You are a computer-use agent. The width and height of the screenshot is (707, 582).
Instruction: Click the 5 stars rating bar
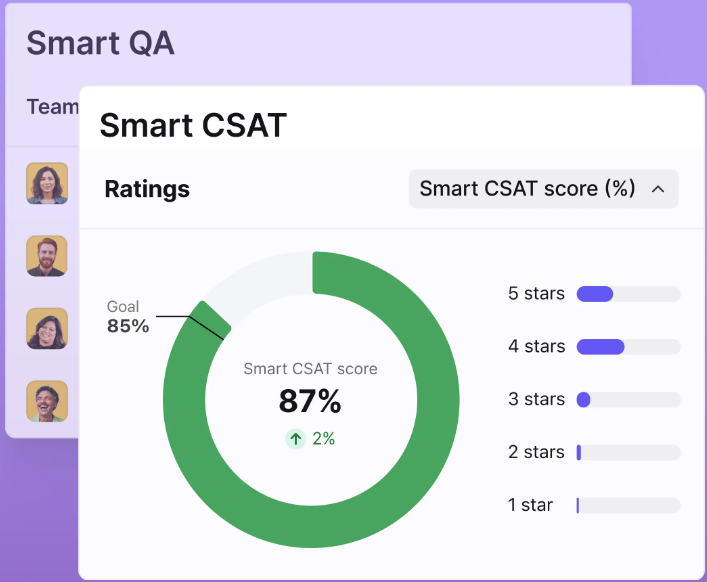pos(629,294)
